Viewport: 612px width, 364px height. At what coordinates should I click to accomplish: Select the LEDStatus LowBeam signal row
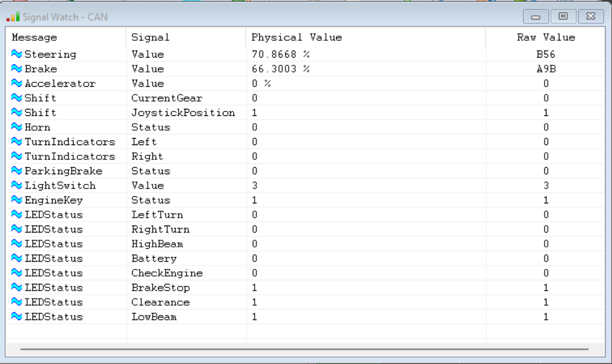pyautogui.click(x=153, y=317)
